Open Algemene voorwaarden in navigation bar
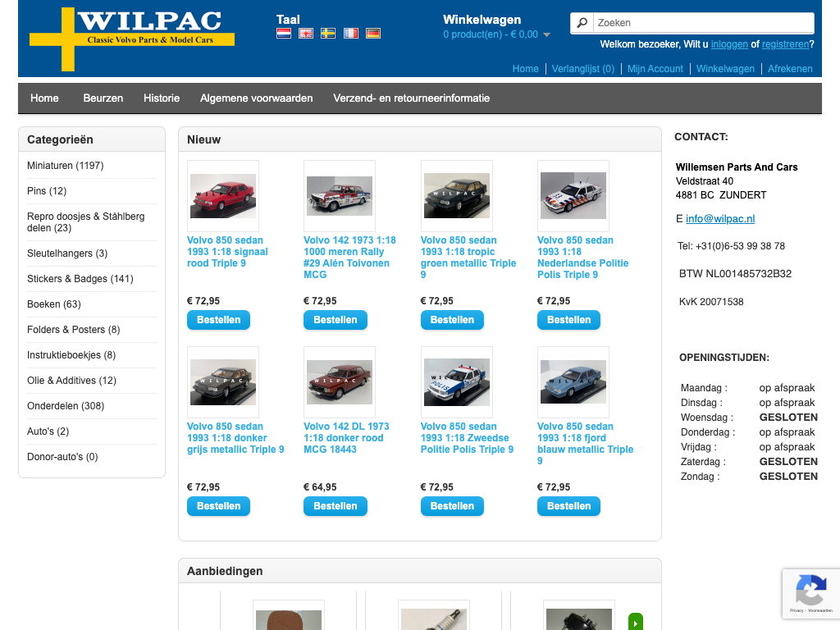This screenshot has width=840, height=630. [x=256, y=98]
